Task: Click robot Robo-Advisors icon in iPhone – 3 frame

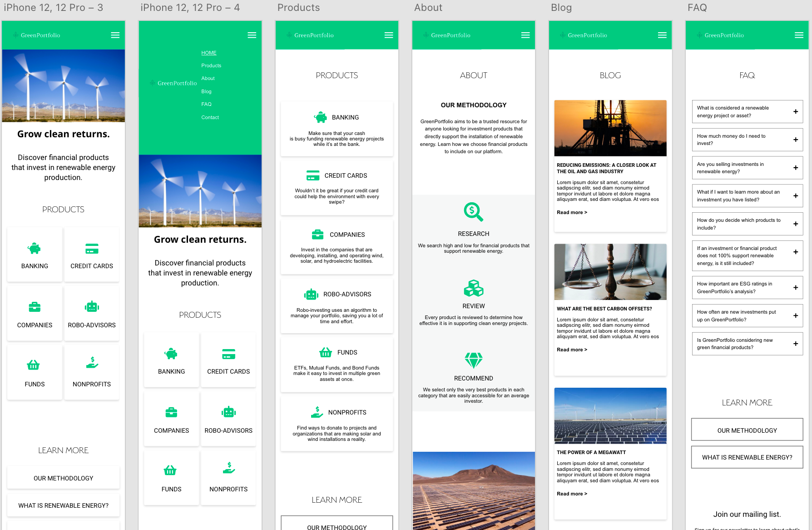Action: pyautogui.click(x=92, y=307)
